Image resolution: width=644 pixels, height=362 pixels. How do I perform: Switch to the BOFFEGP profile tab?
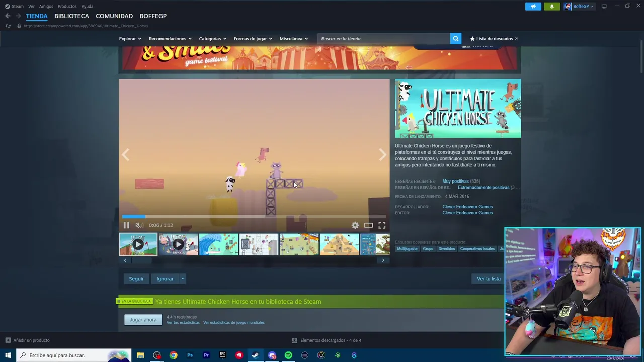click(153, 16)
